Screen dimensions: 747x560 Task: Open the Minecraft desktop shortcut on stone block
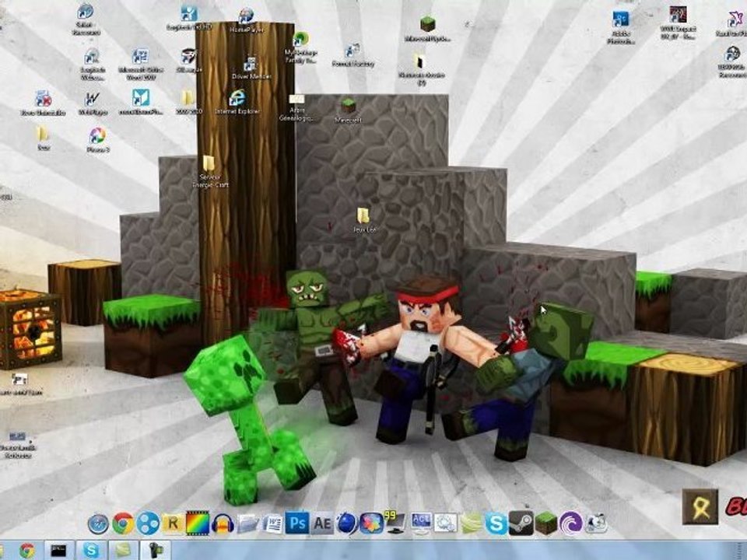coord(349,111)
